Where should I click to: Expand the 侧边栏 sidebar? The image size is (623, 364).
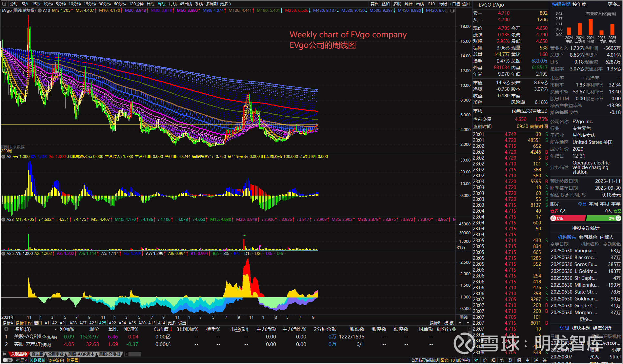point(463,360)
